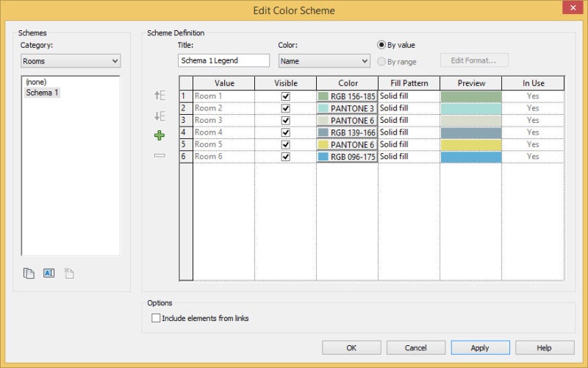Toggle visibility checkbox for Room 6
Image resolution: width=588 pixels, height=368 pixels.
285,157
